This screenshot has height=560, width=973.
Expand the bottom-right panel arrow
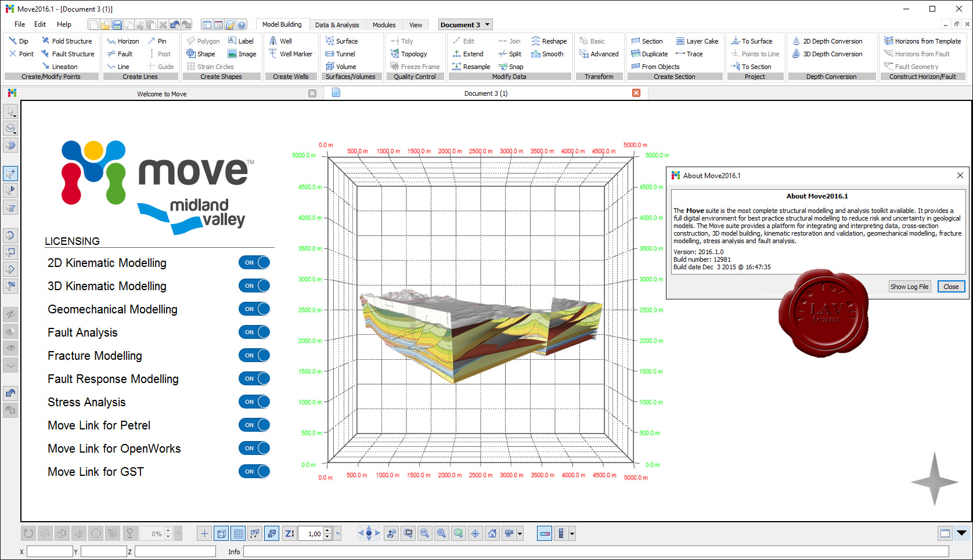pyautogui.click(x=962, y=533)
